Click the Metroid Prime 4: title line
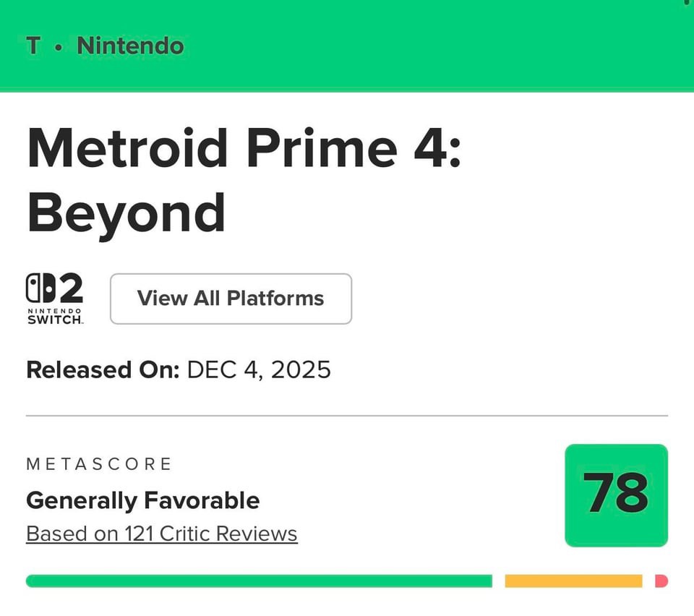This screenshot has height=616, width=694. pyautogui.click(x=243, y=147)
